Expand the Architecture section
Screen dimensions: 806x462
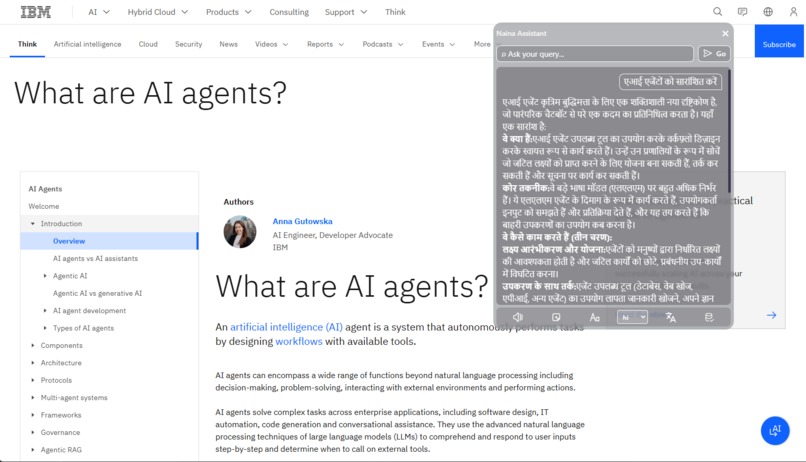coord(32,363)
